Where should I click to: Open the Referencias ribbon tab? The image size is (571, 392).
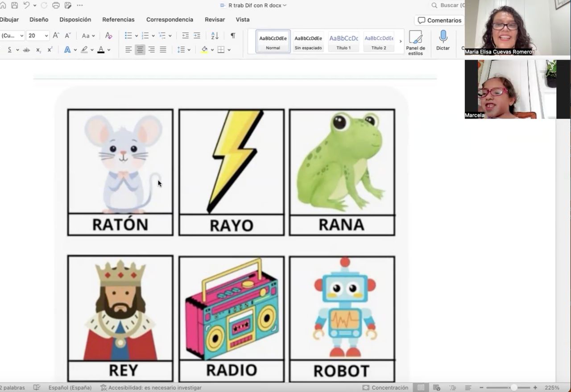tap(118, 20)
